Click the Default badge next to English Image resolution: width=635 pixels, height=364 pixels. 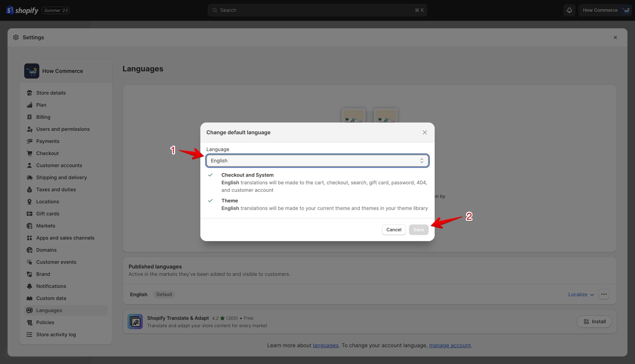pos(164,294)
